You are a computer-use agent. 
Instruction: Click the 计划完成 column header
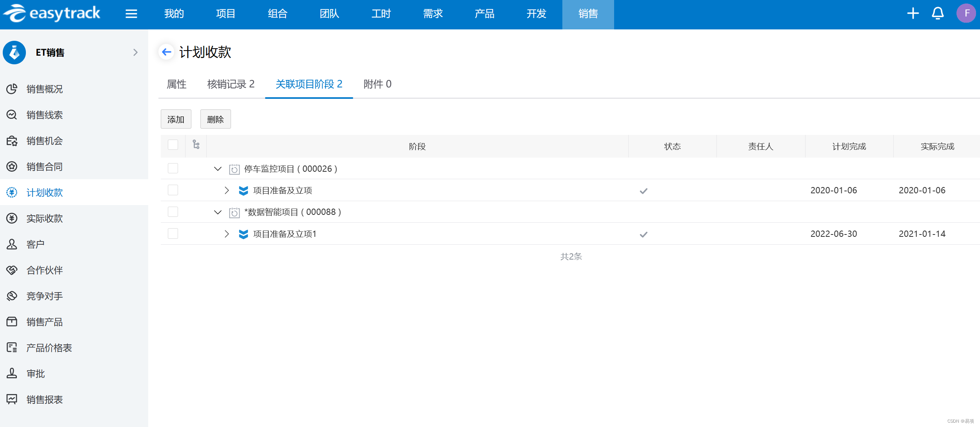point(849,147)
